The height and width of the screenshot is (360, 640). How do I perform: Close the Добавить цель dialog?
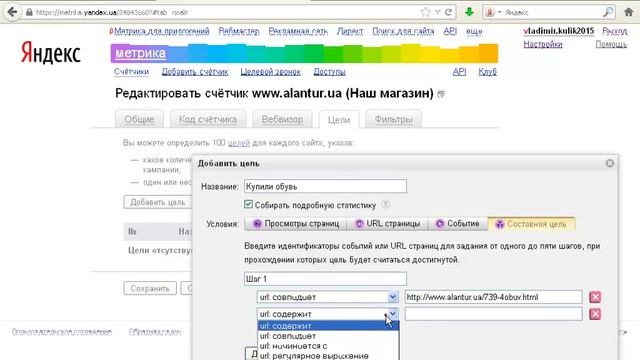(610, 163)
